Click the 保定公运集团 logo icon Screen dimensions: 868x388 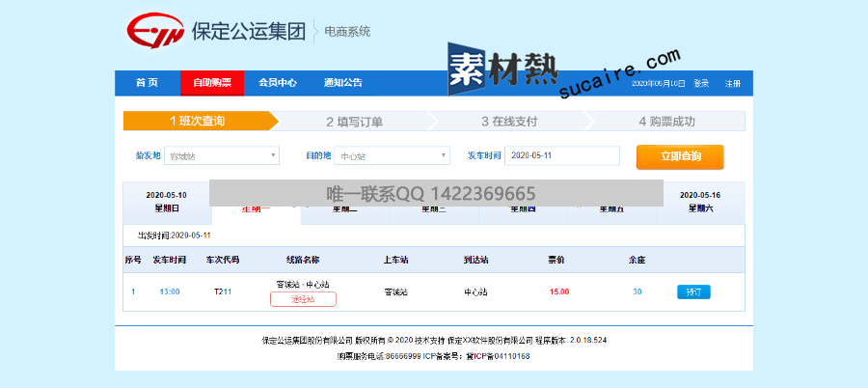tap(155, 30)
